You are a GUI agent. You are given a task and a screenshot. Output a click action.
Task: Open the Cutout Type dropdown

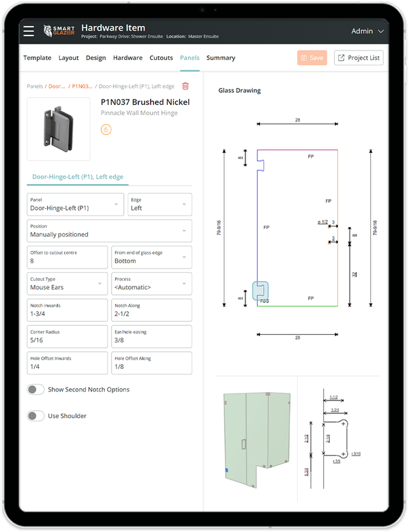pyautogui.click(x=67, y=284)
